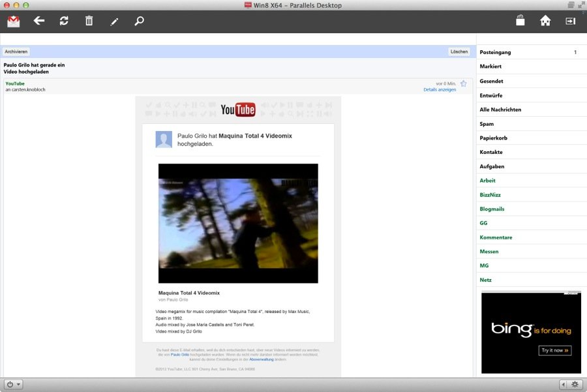Select the Messen label

[x=532, y=251]
